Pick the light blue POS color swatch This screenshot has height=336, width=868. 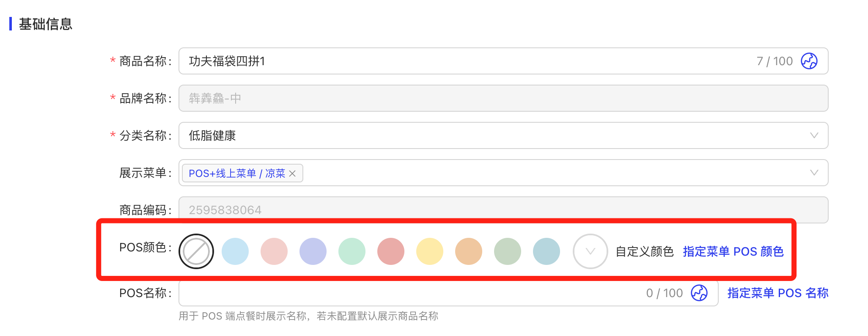point(235,251)
